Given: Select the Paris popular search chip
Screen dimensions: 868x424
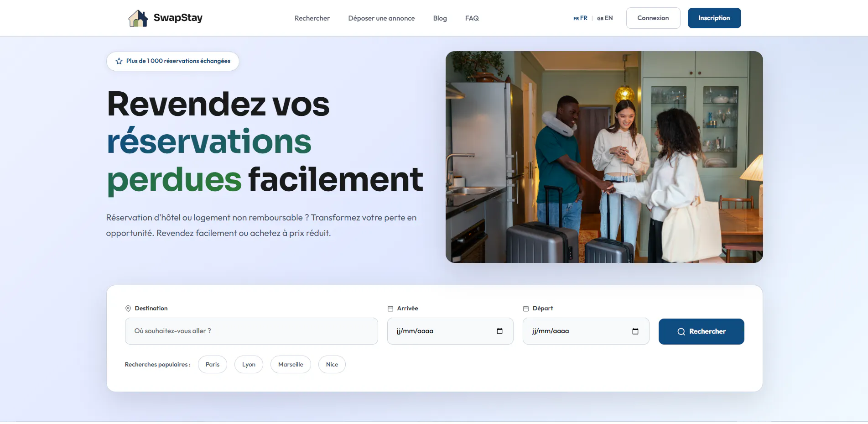Looking at the screenshot, I should (213, 364).
